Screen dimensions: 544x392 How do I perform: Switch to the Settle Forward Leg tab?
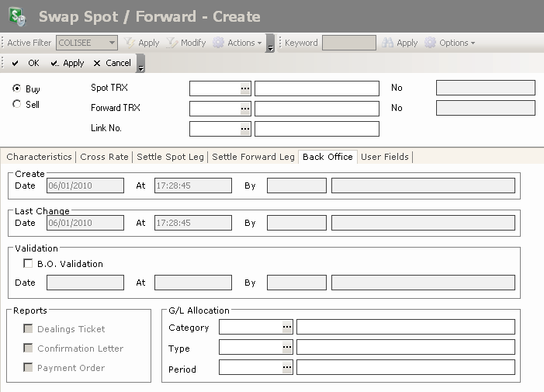(x=253, y=157)
